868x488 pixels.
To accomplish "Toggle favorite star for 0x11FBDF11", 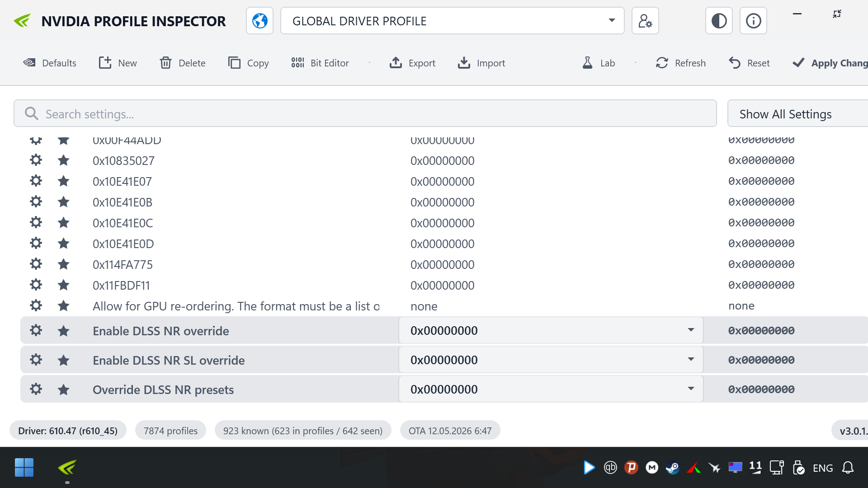I will [x=63, y=285].
